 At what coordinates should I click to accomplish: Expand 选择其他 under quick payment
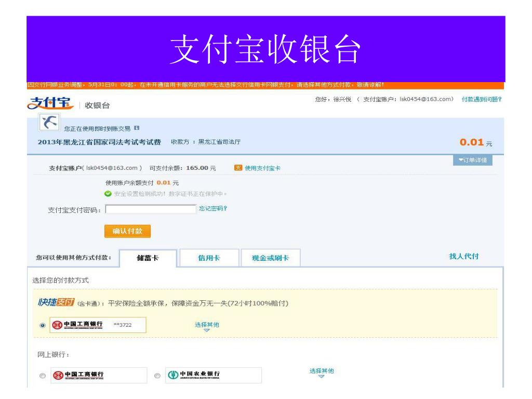(207, 326)
